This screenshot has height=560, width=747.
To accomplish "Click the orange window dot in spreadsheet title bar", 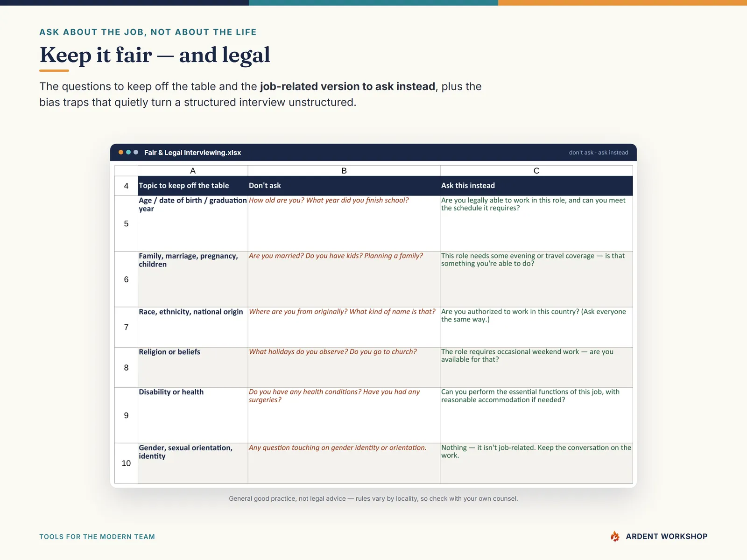I will [x=121, y=152].
